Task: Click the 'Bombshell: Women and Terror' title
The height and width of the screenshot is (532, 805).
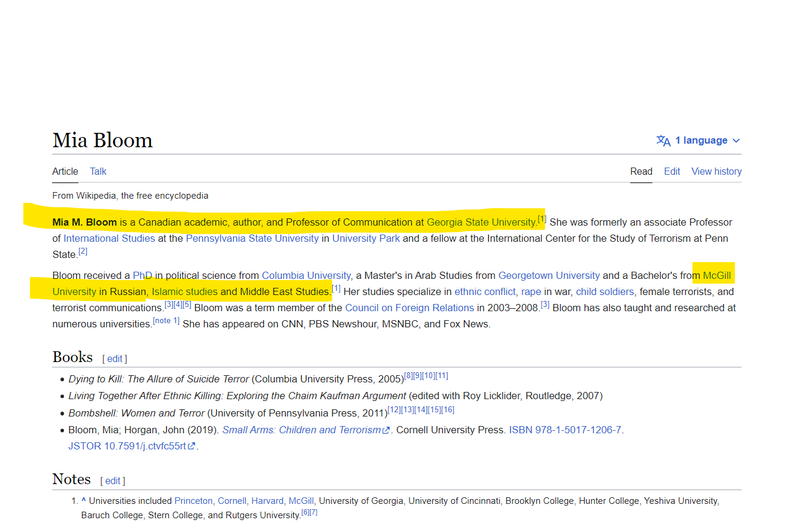Action: coord(136,413)
